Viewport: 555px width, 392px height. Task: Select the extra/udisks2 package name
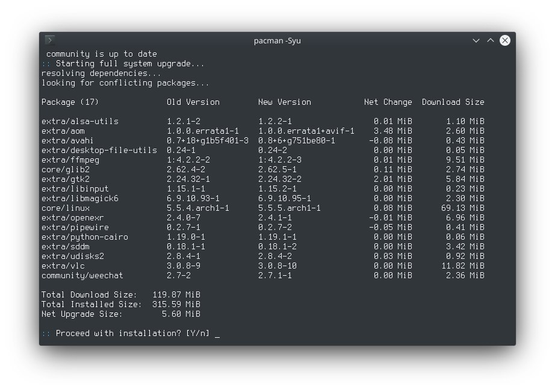73,256
